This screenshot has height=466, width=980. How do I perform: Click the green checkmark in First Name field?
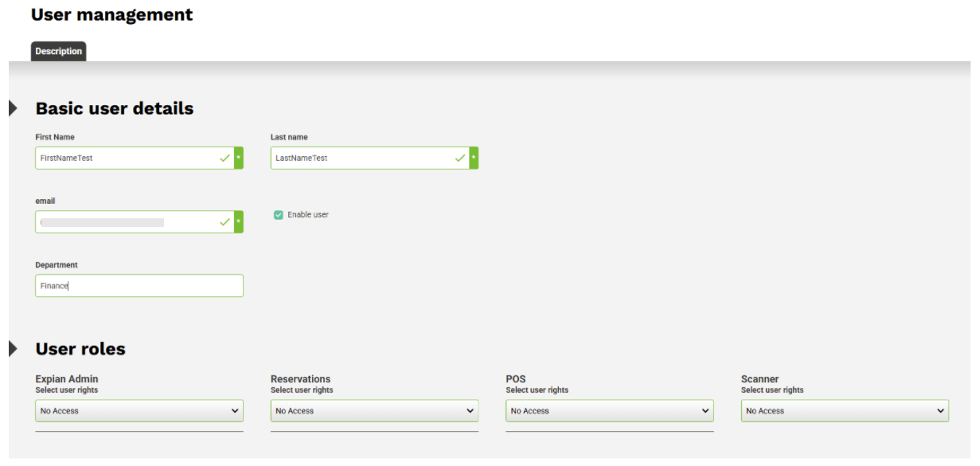[x=225, y=158]
